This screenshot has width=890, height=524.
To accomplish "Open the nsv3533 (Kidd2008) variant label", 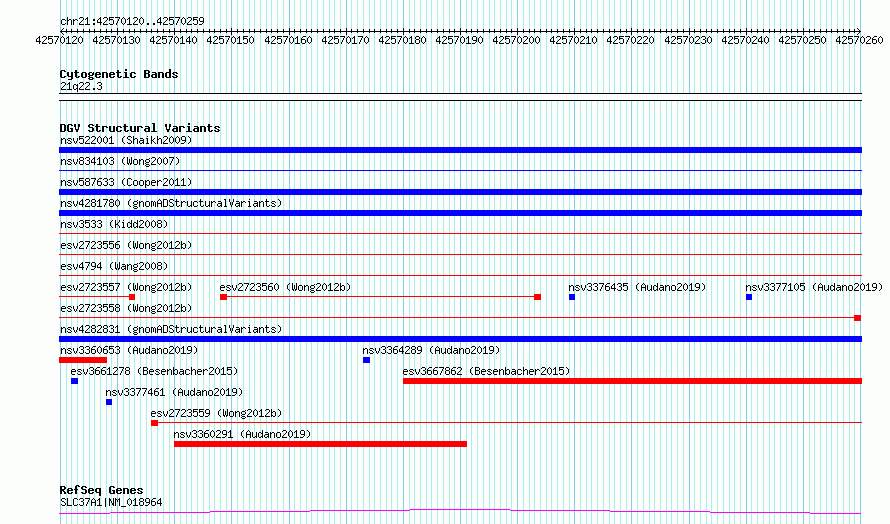I will point(114,224).
